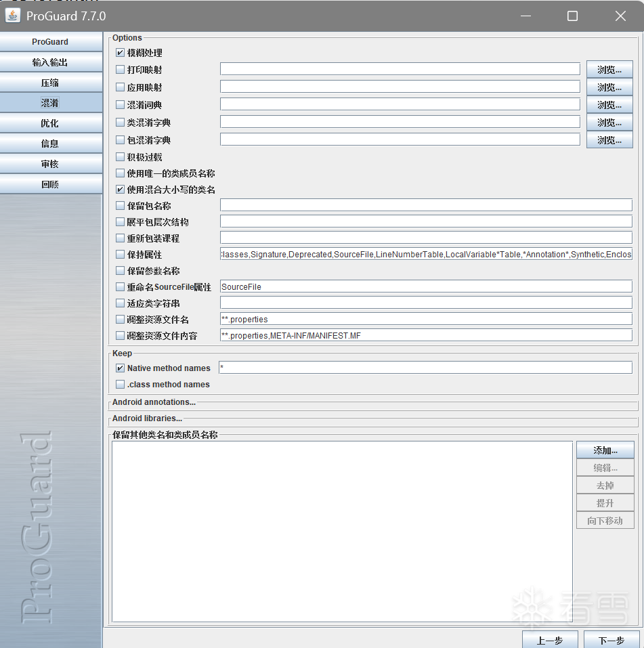644x648 pixels.
Task: Enable .class method names checkbox
Action: pyautogui.click(x=121, y=385)
